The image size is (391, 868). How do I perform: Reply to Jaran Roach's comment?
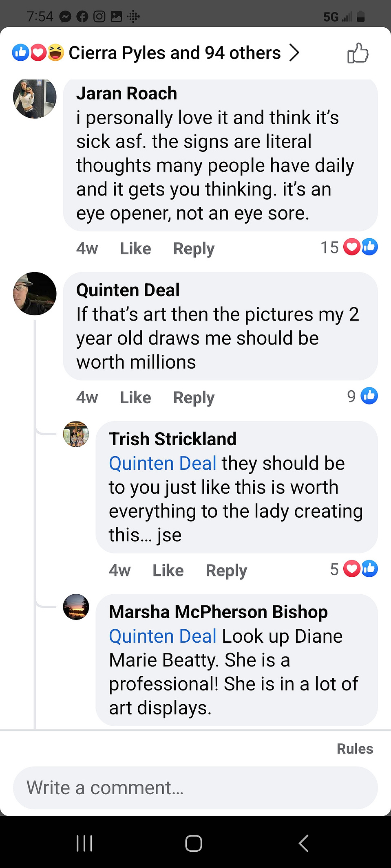pyautogui.click(x=194, y=248)
